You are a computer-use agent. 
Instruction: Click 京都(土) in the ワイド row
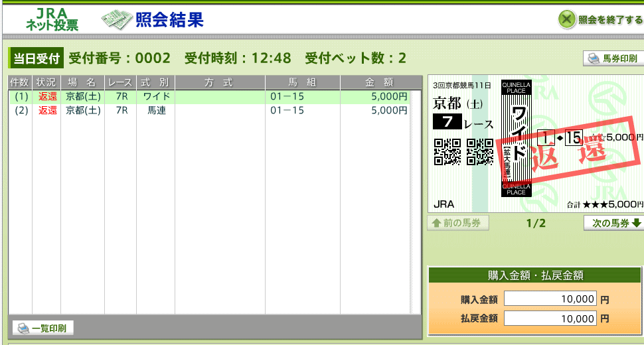(x=83, y=97)
